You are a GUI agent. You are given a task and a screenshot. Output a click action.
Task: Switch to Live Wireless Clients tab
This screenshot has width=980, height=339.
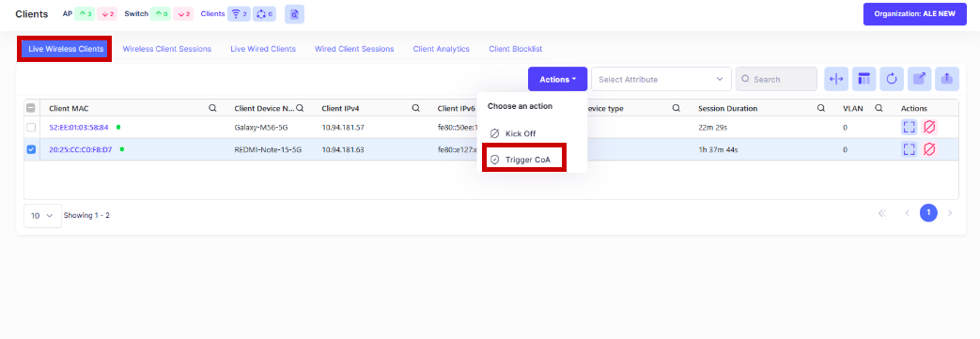click(66, 49)
